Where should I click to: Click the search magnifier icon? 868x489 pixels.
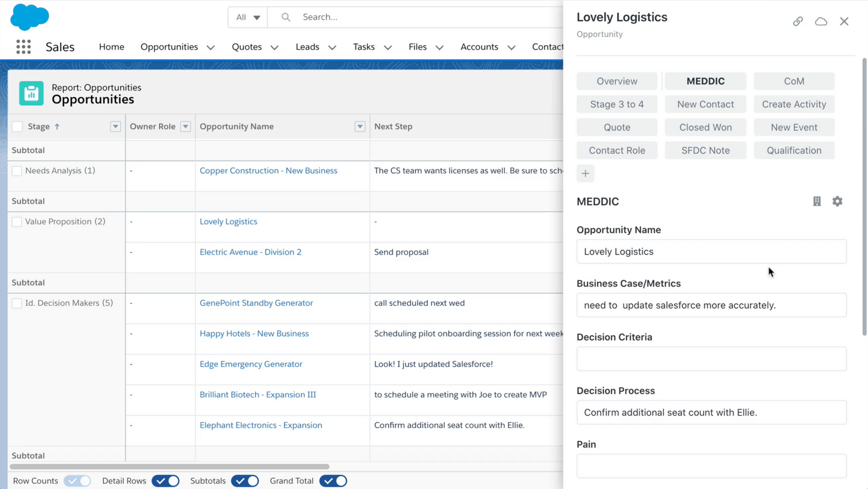[x=286, y=17]
